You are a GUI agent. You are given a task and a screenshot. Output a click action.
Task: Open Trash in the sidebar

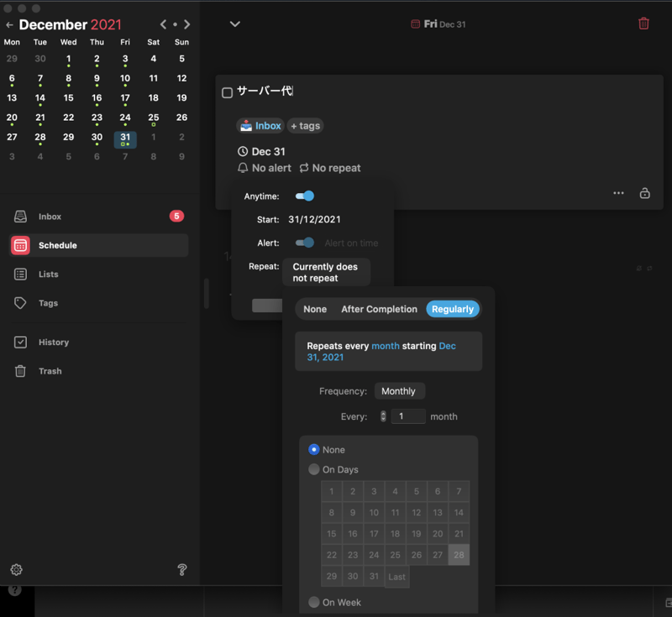(50, 371)
